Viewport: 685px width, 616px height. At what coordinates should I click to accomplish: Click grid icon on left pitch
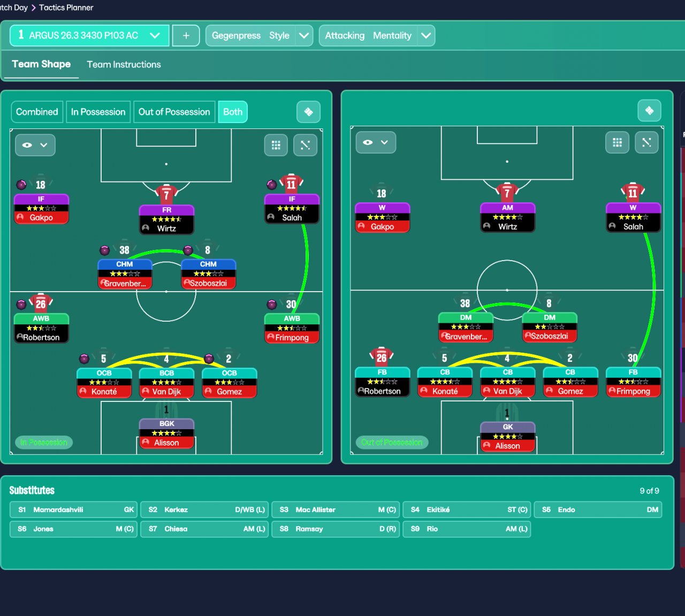(x=276, y=145)
